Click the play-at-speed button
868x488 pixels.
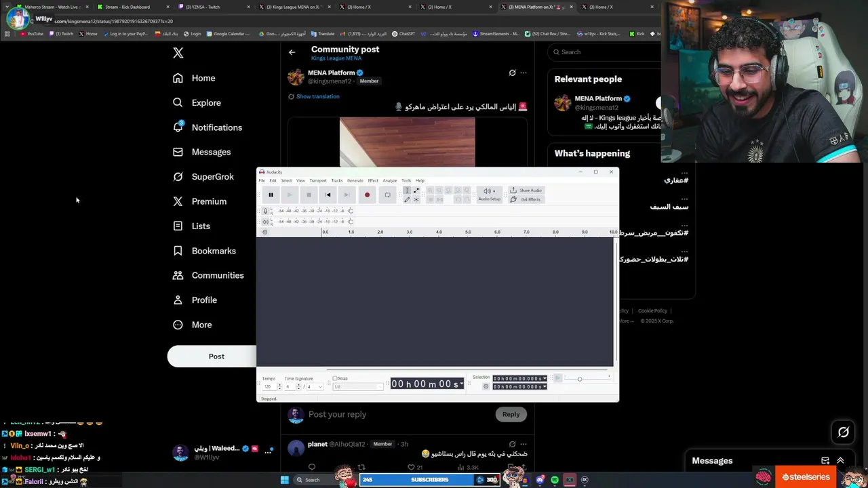(558, 378)
